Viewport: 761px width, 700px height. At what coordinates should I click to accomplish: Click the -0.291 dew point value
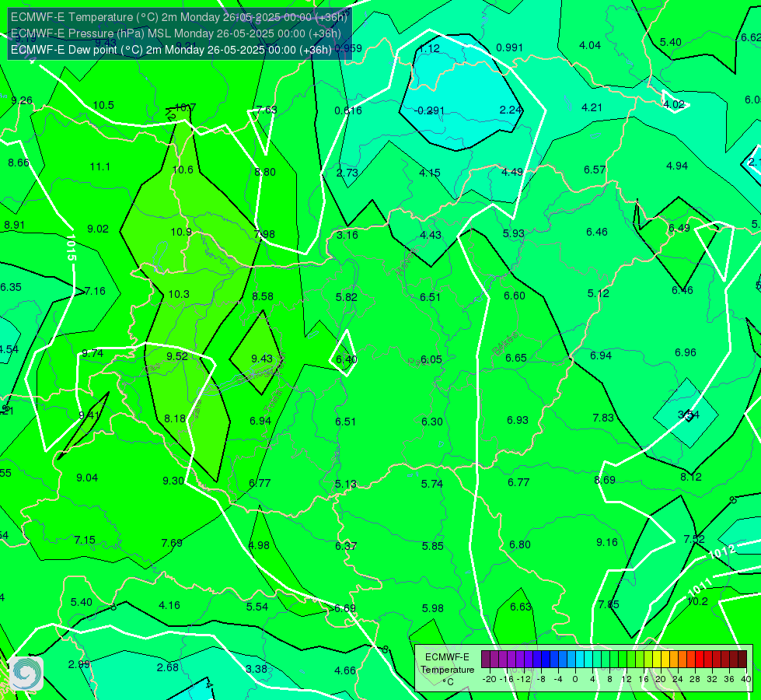pos(430,110)
